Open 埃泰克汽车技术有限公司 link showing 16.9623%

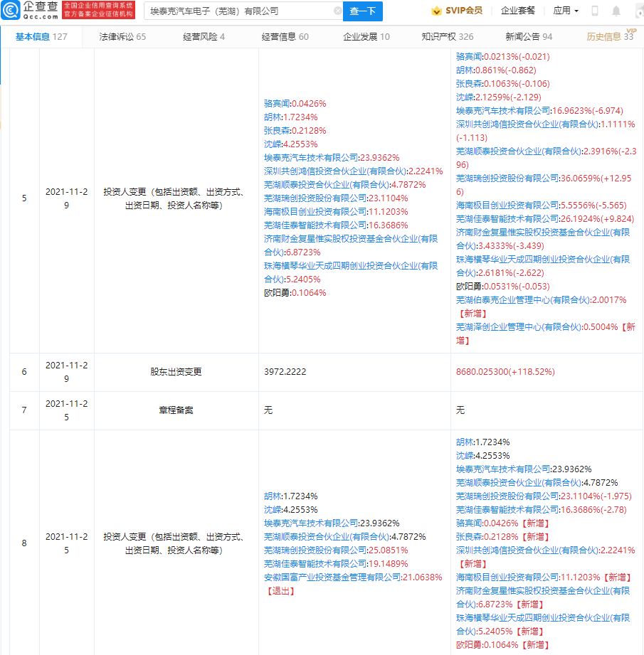[x=502, y=111]
